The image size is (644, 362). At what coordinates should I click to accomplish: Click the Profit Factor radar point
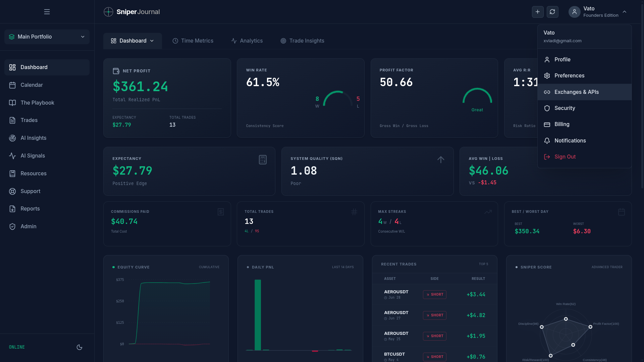click(x=590, y=327)
